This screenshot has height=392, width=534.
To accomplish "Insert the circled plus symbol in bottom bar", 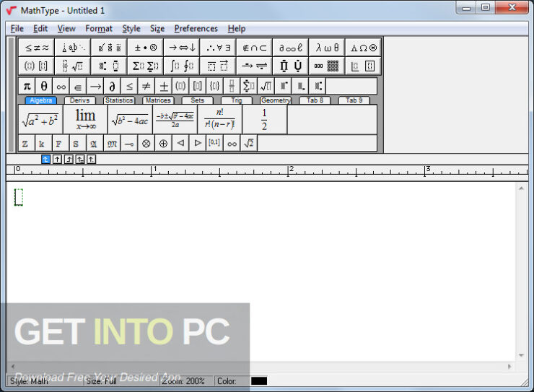I will coord(164,144).
